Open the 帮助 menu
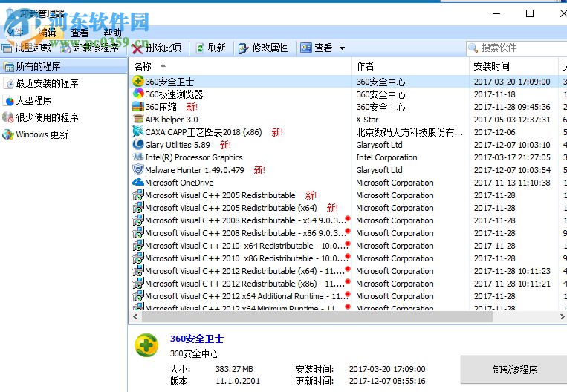Image resolution: width=567 pixels, height=392 pixels. (x=112, y=33)
